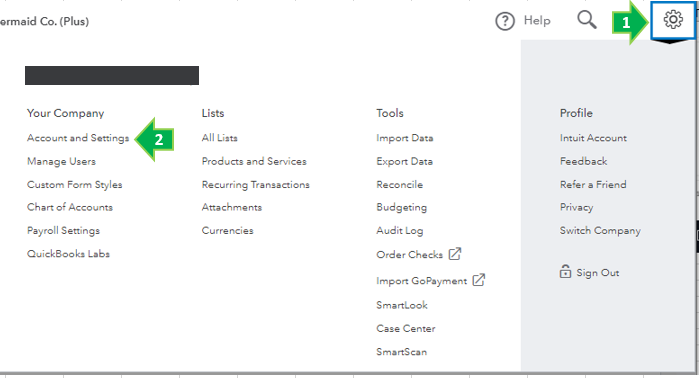The width and height of the screenshot is (699, 378).
Task: Open SmartLook
Action: [x=402, y=305]
